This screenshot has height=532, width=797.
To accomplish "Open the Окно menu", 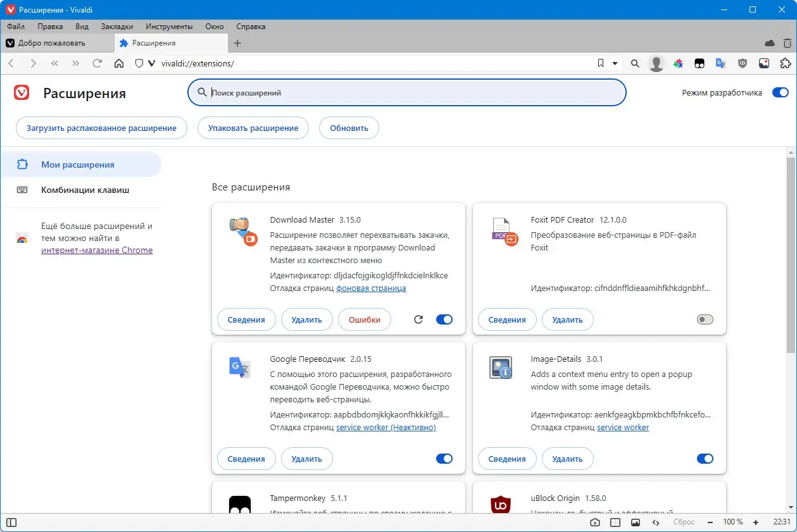I will 215,27.
